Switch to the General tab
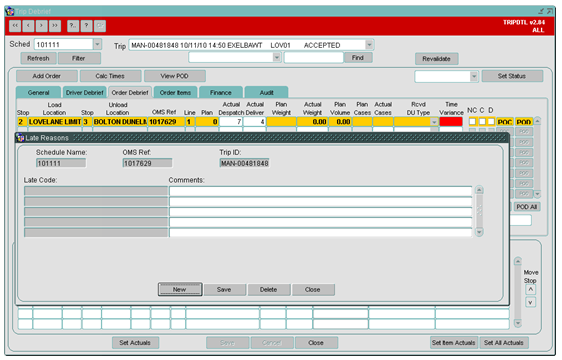562x360 pixels. pyautogui.click(x=38, y=93)
